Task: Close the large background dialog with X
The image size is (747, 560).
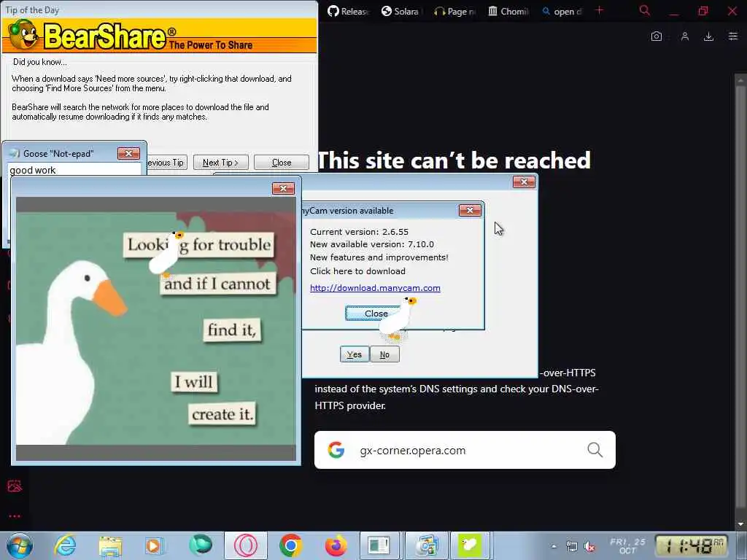Action: tap(524, 182)
